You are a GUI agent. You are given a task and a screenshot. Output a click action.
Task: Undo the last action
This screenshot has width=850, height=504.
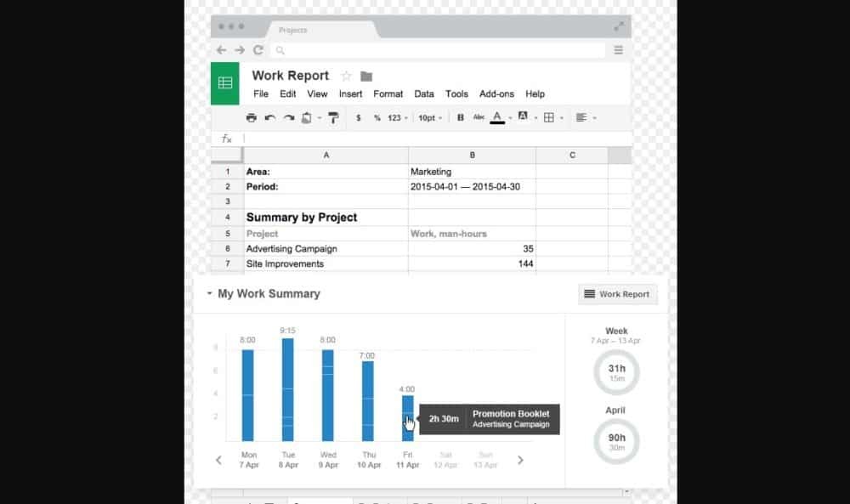tap(270, 118)
